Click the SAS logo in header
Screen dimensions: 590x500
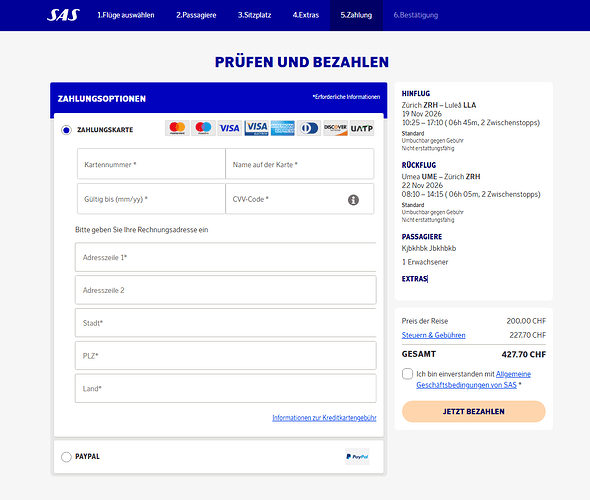tap(63, 15)
